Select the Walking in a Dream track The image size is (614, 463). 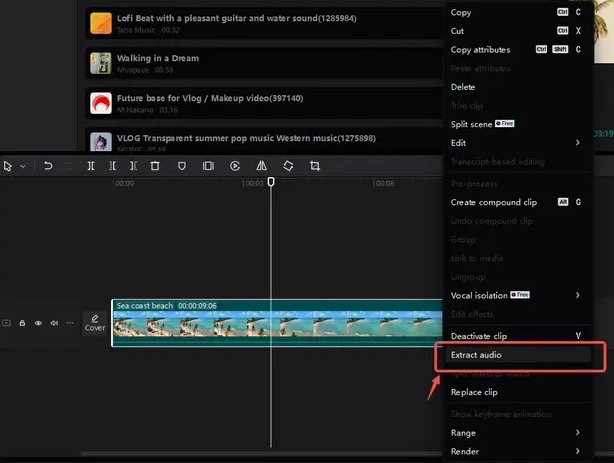click(250, 63)
